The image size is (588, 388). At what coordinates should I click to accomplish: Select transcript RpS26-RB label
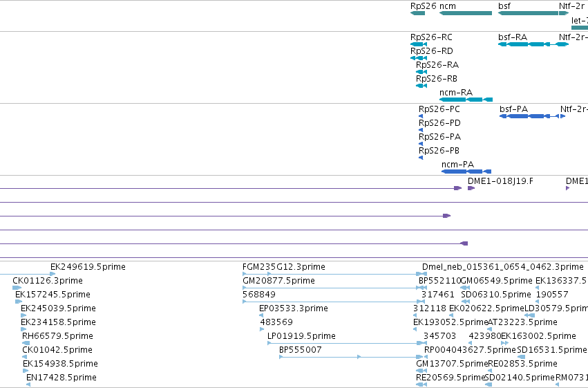[x=437, y=79]
